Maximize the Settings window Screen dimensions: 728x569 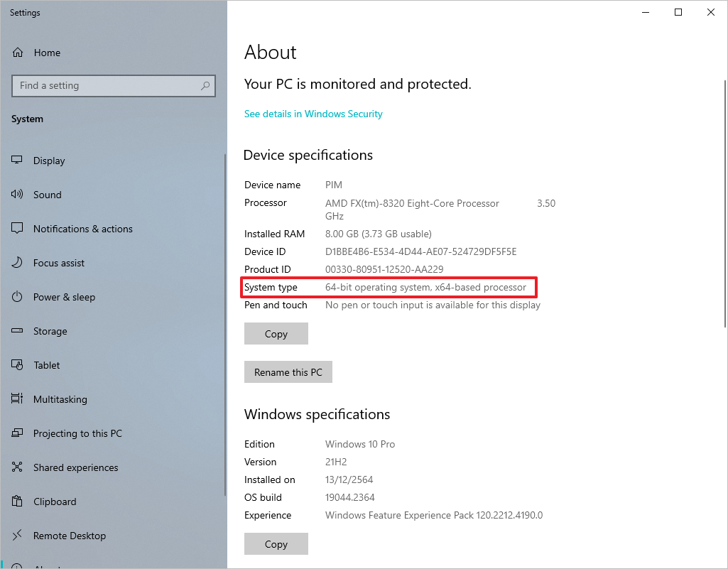click(678, 12)
